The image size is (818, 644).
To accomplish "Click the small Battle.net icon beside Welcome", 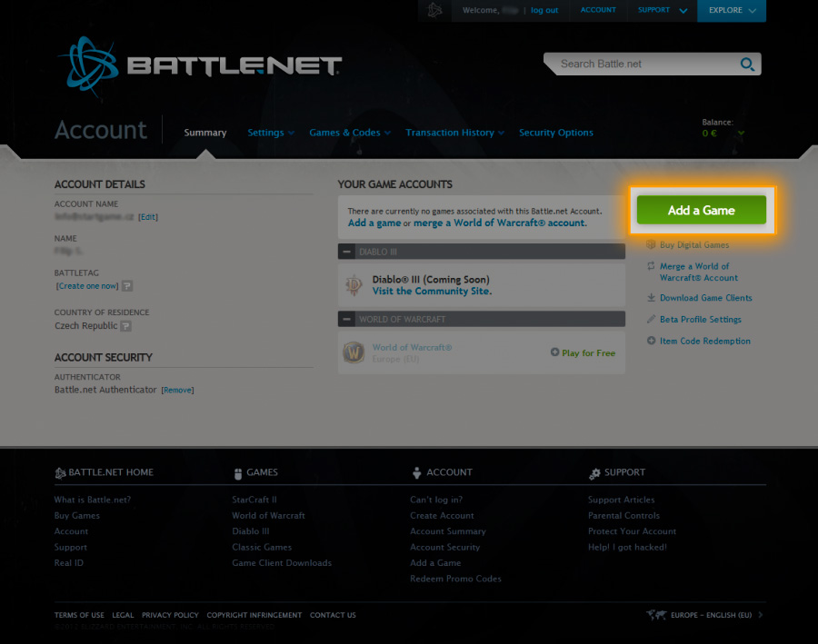I will pos(435,10).
